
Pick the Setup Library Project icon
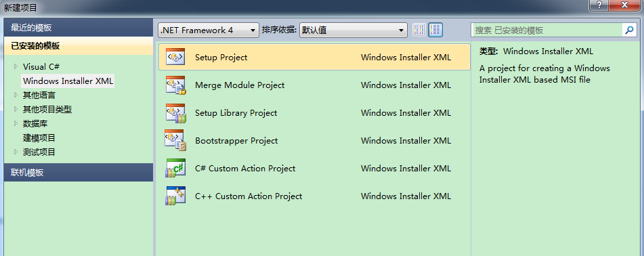click(x=175, y=113)
